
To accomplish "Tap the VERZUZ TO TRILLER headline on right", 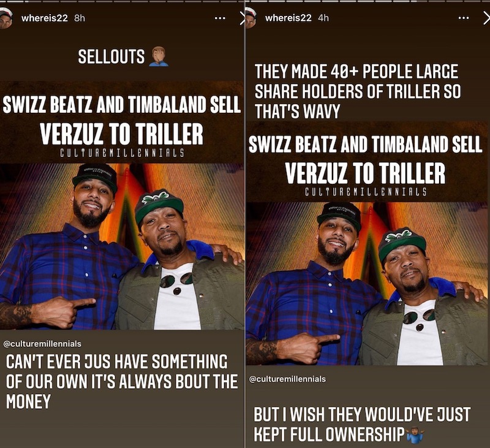I will tap(365, 173).
